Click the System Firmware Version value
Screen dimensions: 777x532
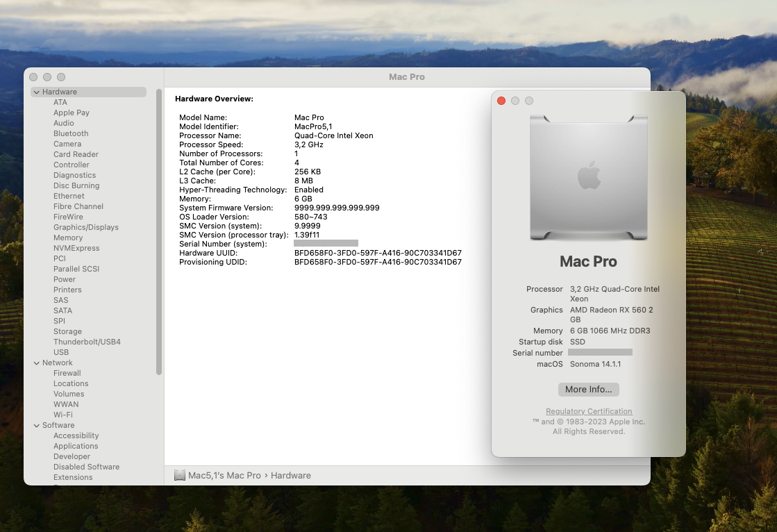pos(337,208)
